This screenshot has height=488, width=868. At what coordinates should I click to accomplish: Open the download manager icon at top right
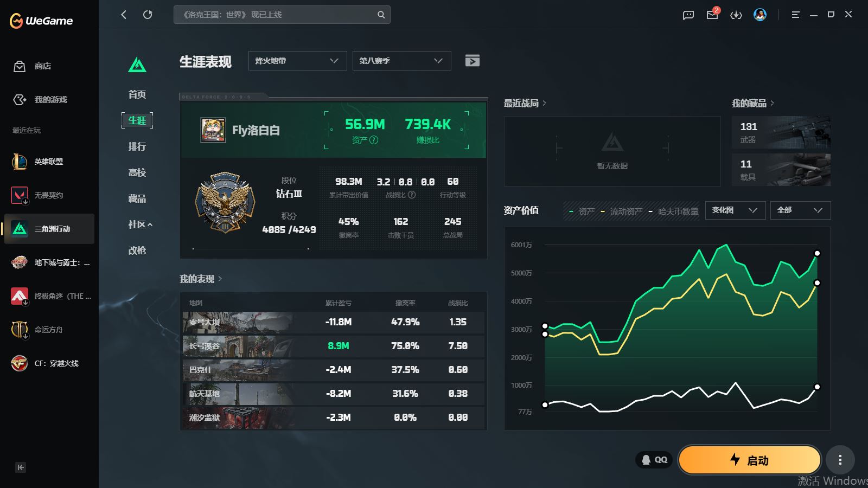[x=736, y=15]
